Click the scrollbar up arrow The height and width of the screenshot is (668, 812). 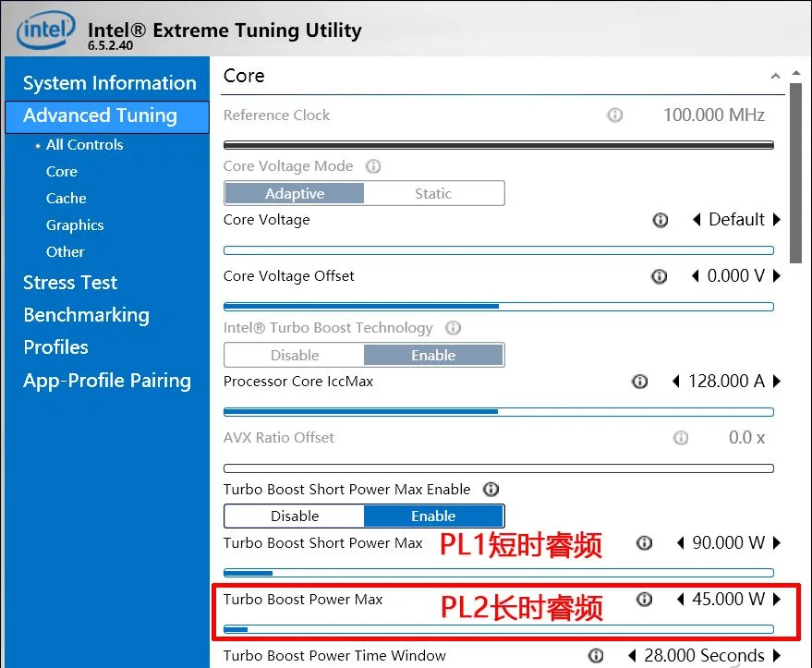pos(796,73)
